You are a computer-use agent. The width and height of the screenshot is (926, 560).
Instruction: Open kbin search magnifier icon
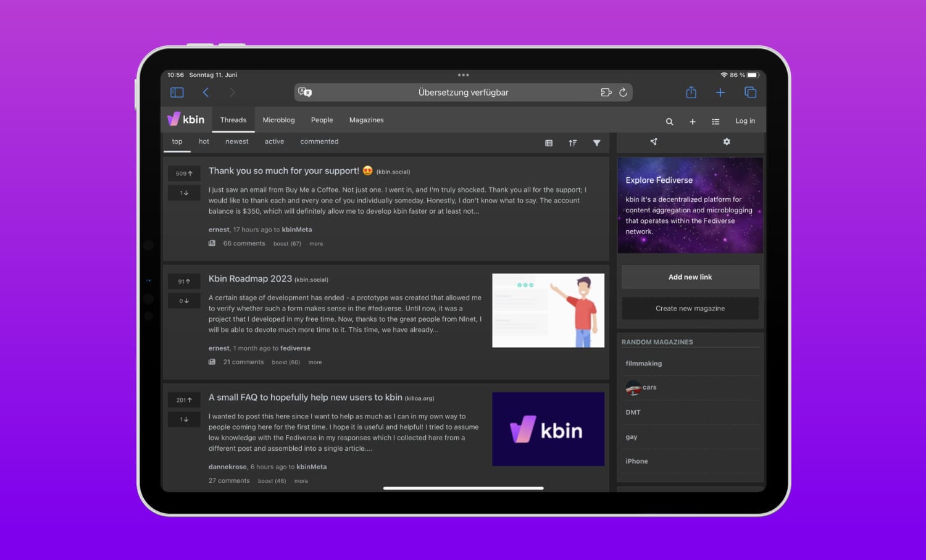[669, 122]
